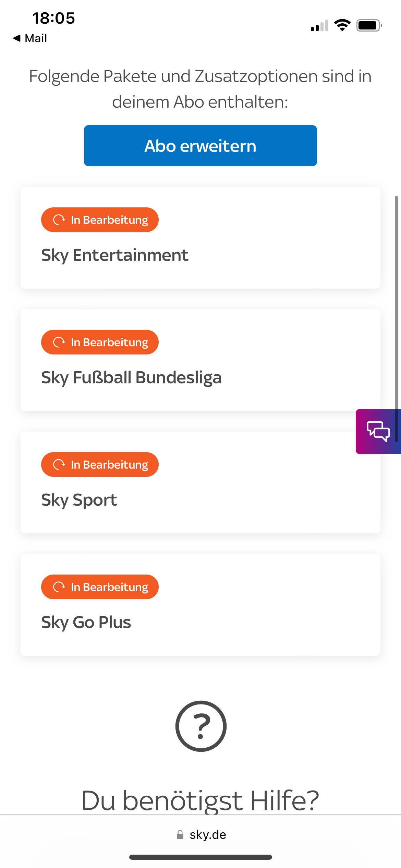Select the Sky Go Plus package title
This screenshot has height=868, width=401.
86,622
